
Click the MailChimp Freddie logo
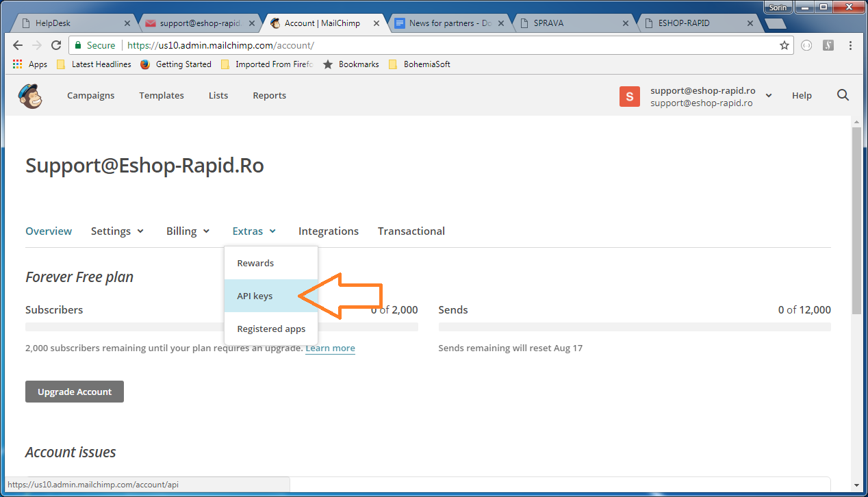click(x=30, y=96)
